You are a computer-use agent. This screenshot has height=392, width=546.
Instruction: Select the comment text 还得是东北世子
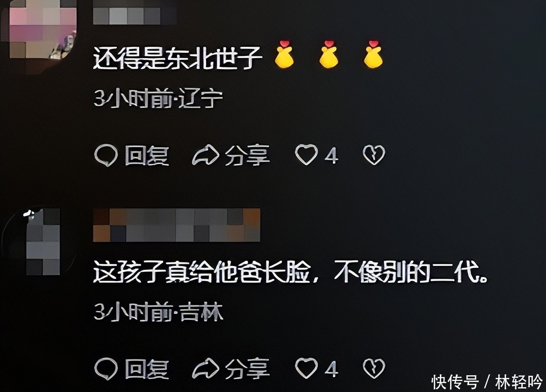point(178,58)
